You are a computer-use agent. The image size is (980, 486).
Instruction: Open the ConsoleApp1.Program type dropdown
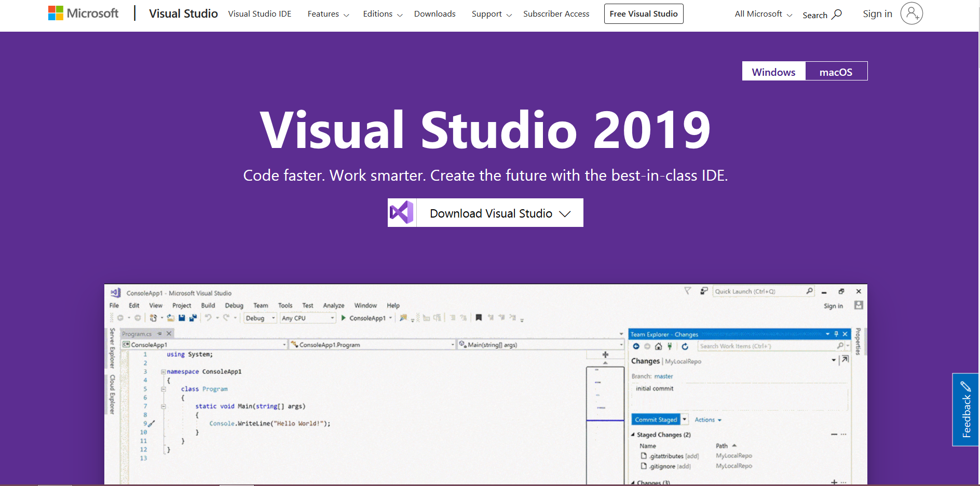click(372, 345)
